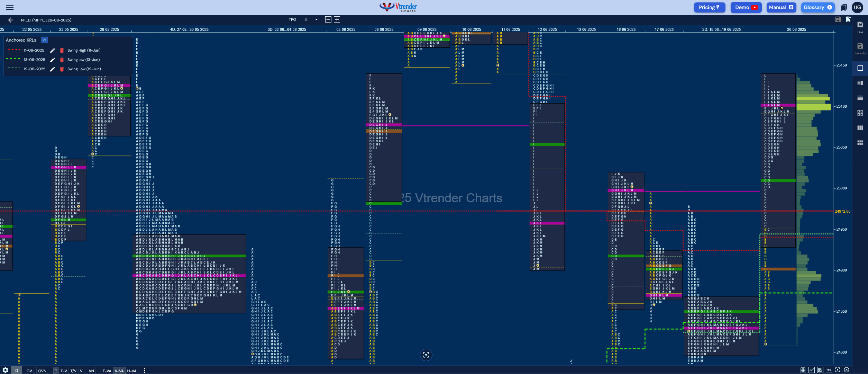
Task: Click the 2D: 18-06...19-06-2025 date header
Action: [721, 30]
